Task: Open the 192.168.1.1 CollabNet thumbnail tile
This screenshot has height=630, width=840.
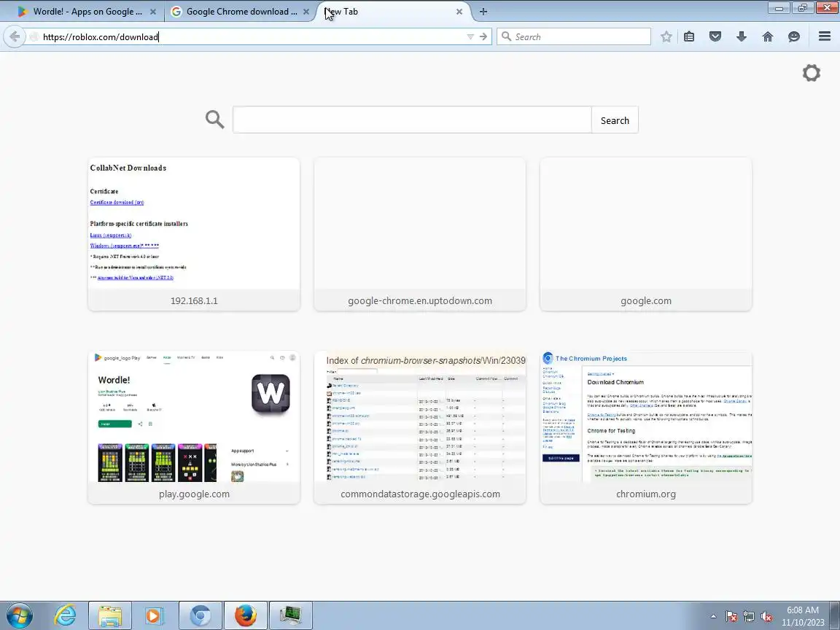Action: [x=194, y=234]
